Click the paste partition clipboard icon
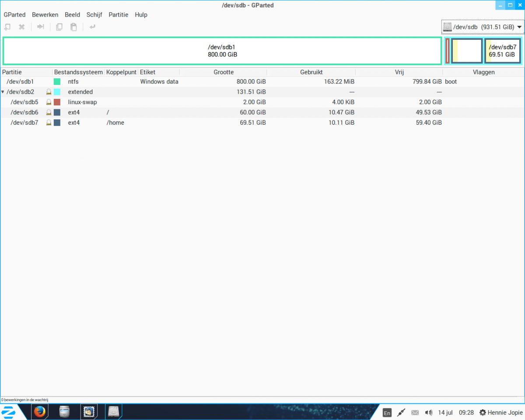 (x=74, y=27)
